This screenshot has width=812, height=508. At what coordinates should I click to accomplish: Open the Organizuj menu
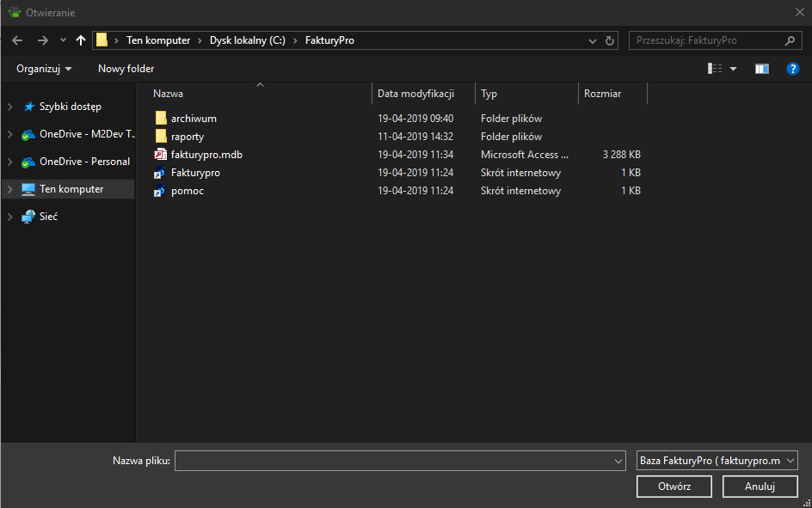(x=44, y=69)
